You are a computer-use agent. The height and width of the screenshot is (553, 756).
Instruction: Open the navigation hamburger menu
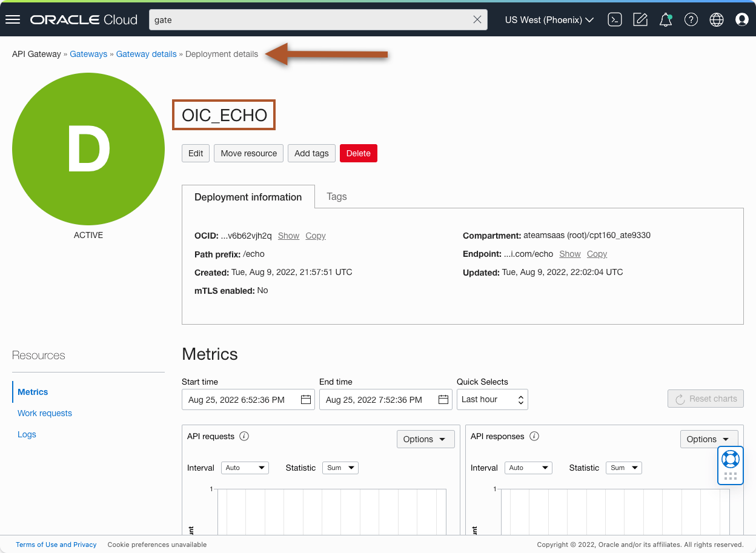(13, 19)
